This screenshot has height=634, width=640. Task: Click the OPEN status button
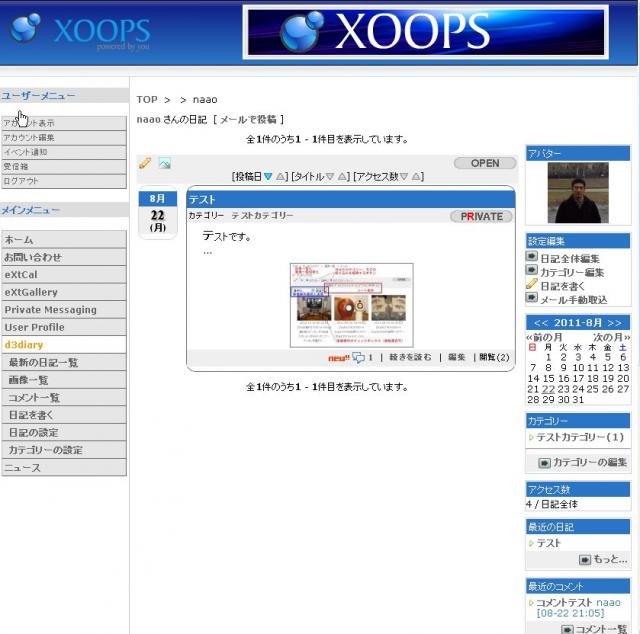485,163
